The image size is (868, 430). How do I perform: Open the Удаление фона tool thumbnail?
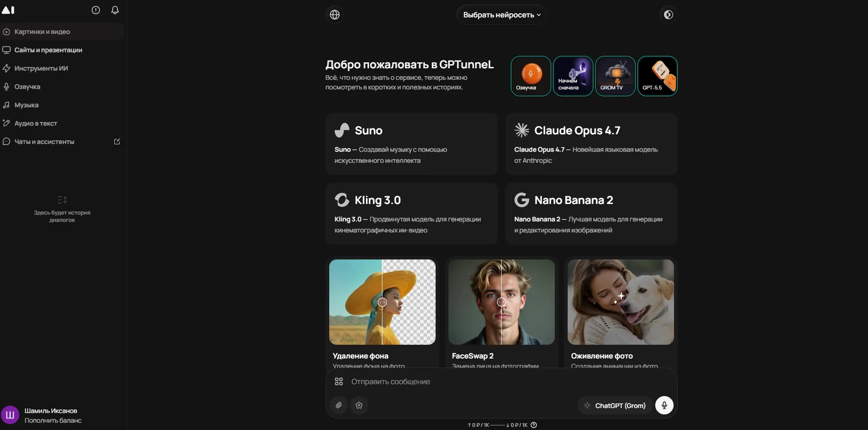(x=382, y=302)
